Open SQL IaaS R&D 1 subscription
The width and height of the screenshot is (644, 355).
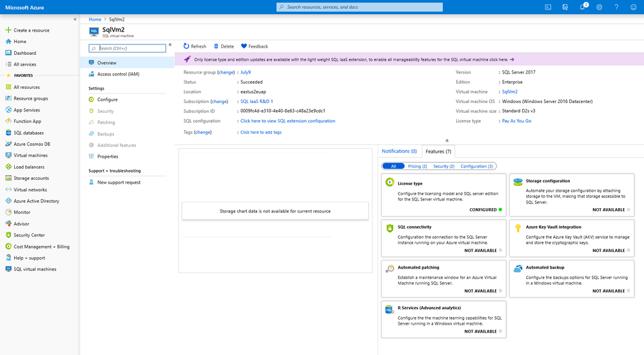257,101
